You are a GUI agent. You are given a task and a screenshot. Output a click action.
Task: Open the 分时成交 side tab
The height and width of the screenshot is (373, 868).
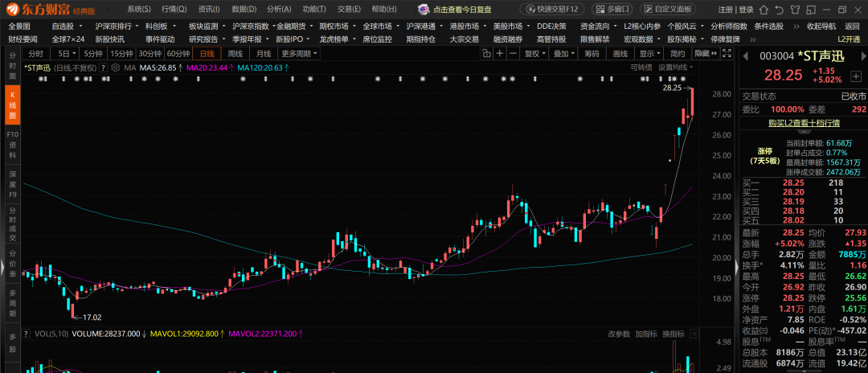click(12, 224)
